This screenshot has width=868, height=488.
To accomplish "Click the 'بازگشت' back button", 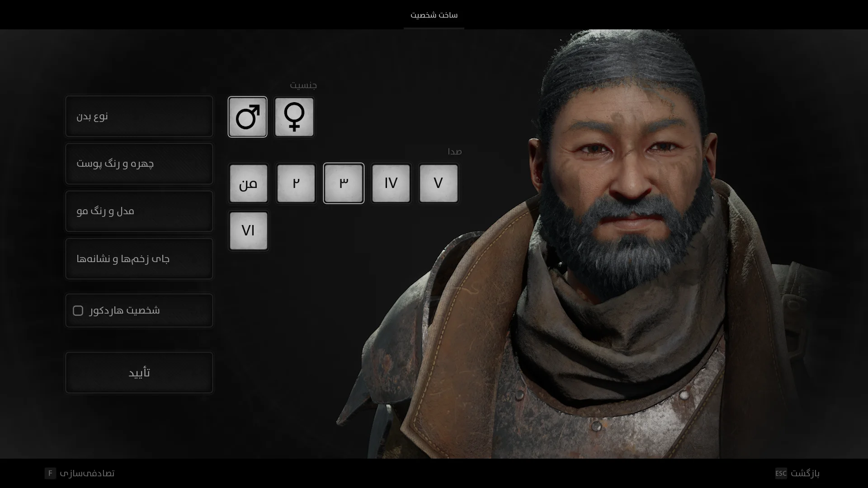I will click(x=805, y=473).
